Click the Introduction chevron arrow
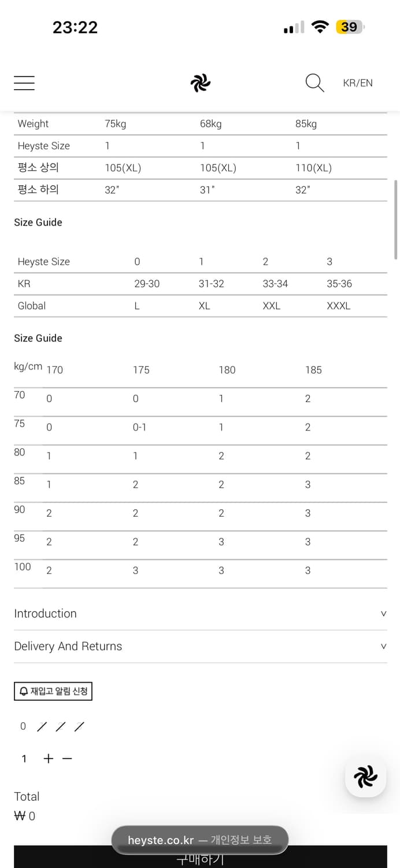Image resolution: width=400 pixels, height=868 pixels. tap(383, 613)
